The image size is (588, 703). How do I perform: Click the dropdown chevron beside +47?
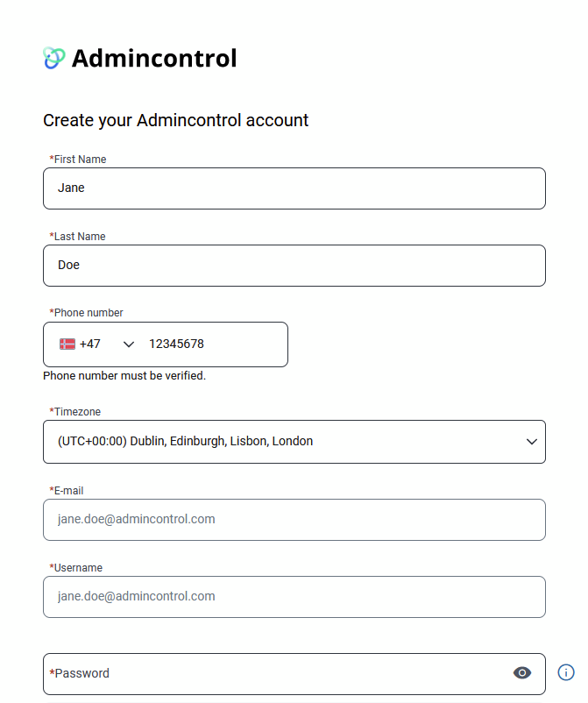click(128, 344)
